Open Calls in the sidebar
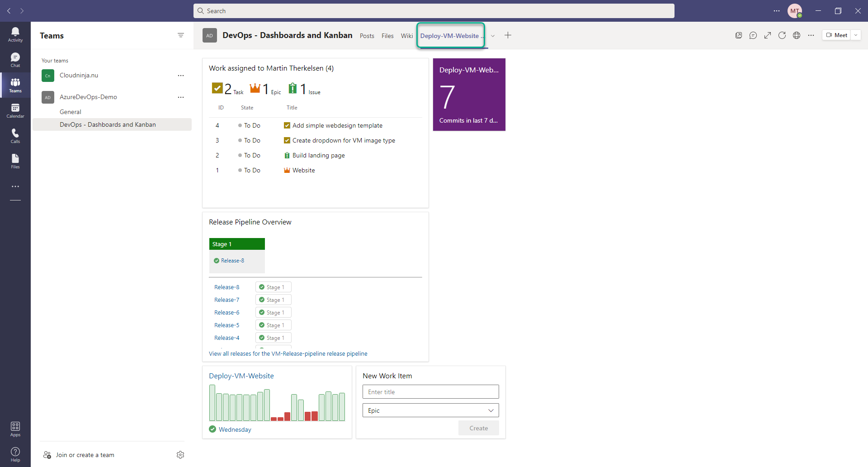This screenshot has height=467, width=868. (15, 136)
